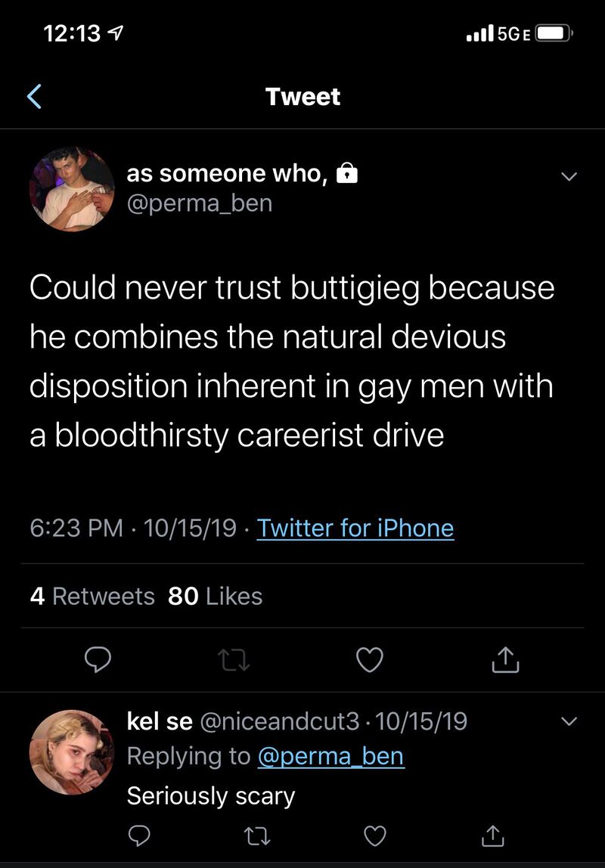Like the main tweet
Screen dimensions: 605x868
point(370,660)
